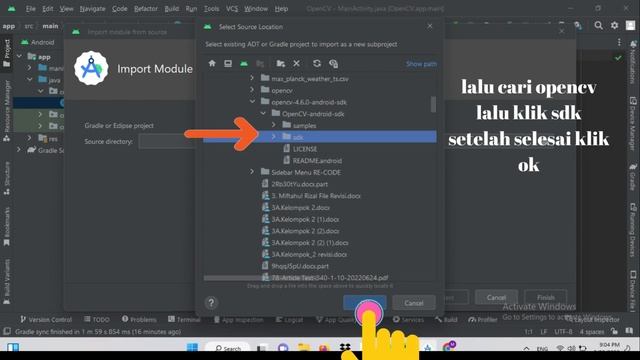Open Structure tool window

(7, 178)
